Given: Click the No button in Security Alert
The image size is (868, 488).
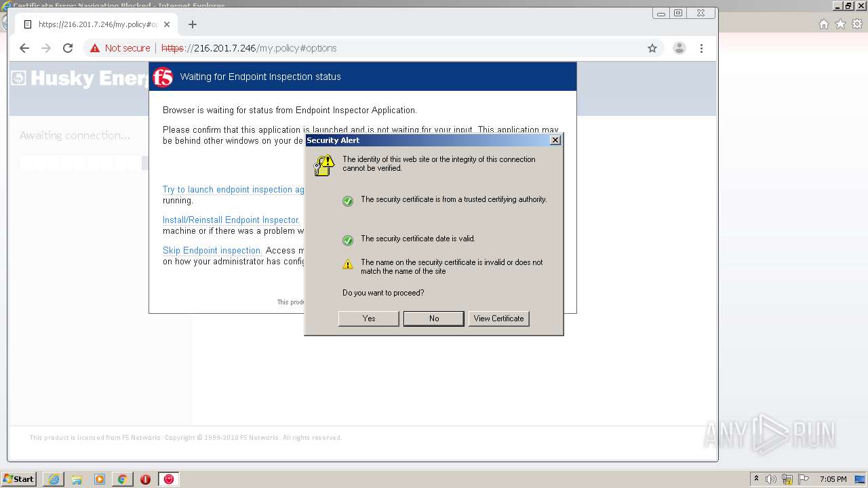Looking at the screenshot, I should point(433,319).
